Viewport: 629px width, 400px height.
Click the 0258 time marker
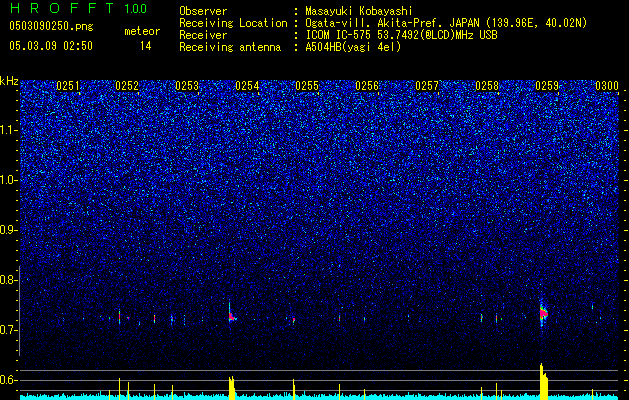point(487,86)
